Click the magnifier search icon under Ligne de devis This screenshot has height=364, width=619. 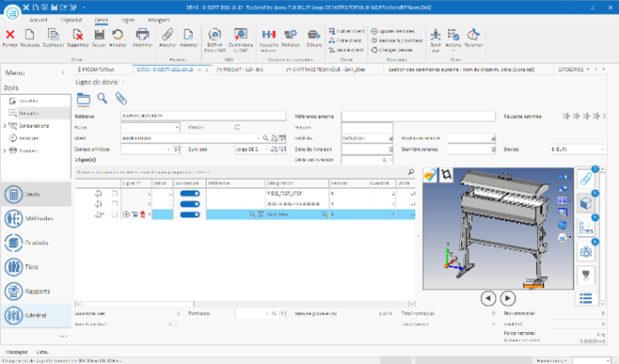[x=103, y=99]
